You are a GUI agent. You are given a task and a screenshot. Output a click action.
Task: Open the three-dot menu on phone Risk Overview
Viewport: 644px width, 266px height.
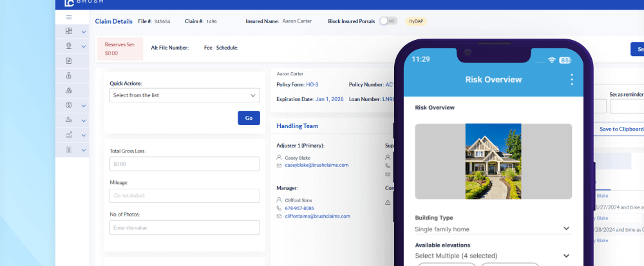[x=572, y=80]
